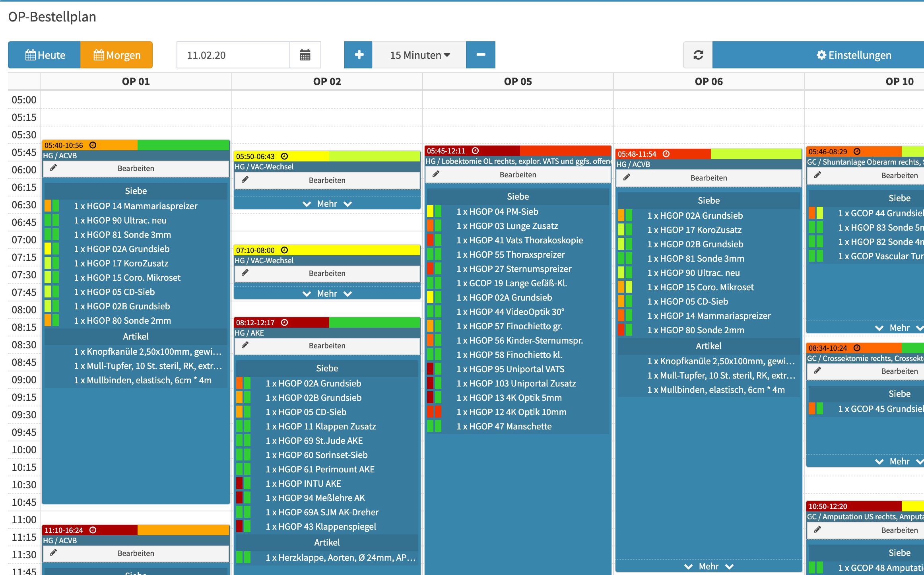
Task: Click Bearbeiten for 05:50-06:43 VAC-Wechsel
Action: coord(327,180)
